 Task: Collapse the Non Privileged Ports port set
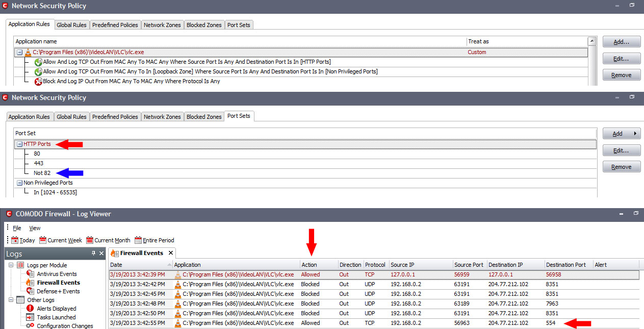point(19,183)
